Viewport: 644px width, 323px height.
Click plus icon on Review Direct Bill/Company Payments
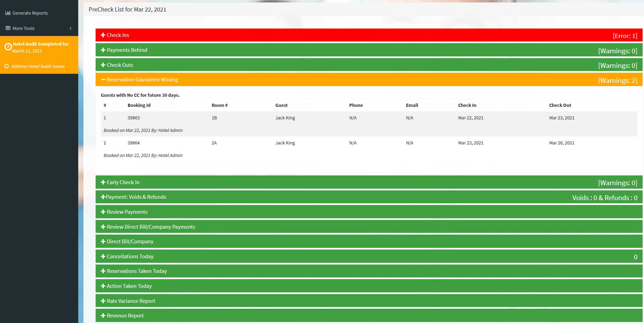[x=103, y=227]
